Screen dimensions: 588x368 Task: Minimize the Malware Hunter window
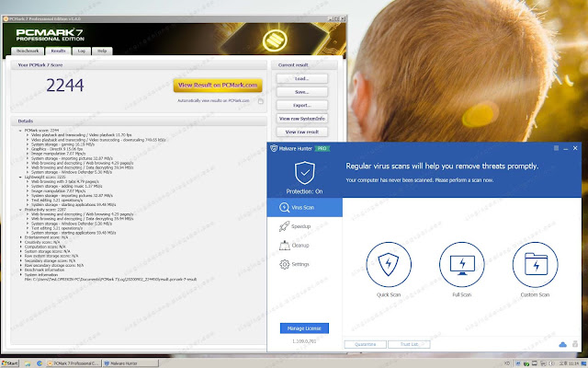[566, 149]
